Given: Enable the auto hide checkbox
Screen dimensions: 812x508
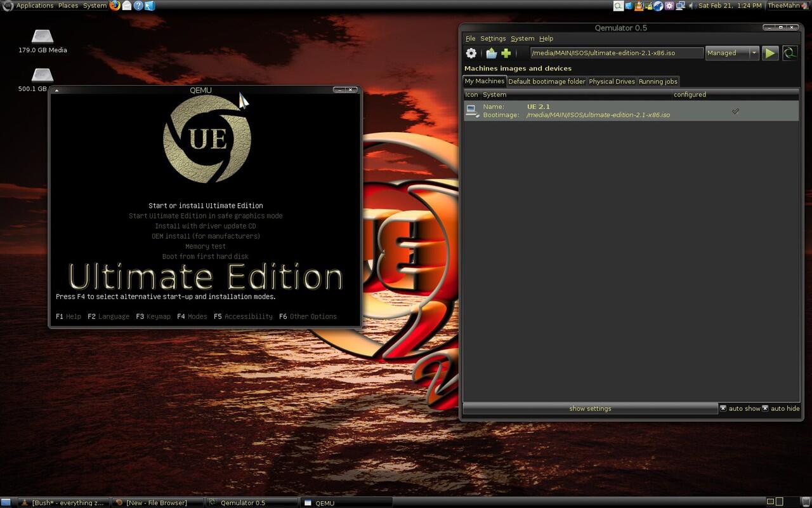Looking at the screenshot, I should pos(765,408).
